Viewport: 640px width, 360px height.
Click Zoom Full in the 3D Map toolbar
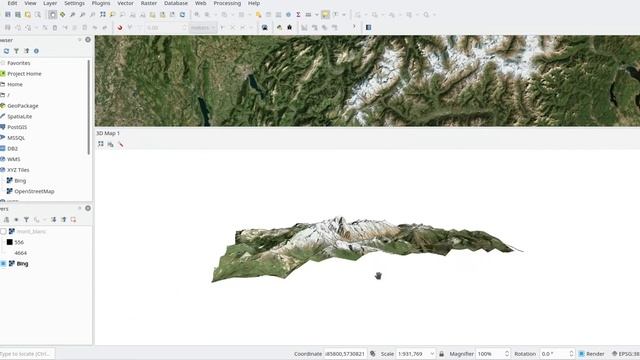coord(101,144)
